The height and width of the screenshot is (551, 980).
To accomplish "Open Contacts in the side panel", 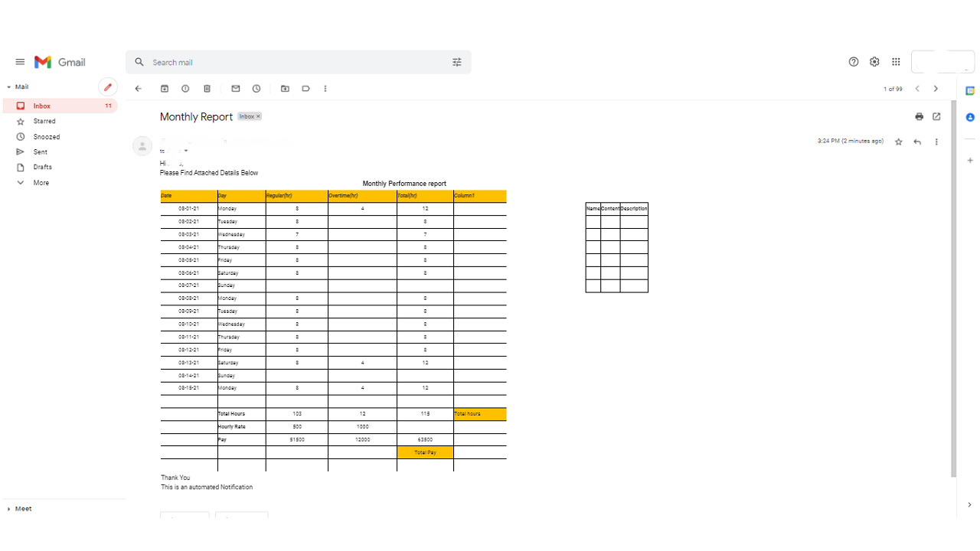I will pos(970,117).
